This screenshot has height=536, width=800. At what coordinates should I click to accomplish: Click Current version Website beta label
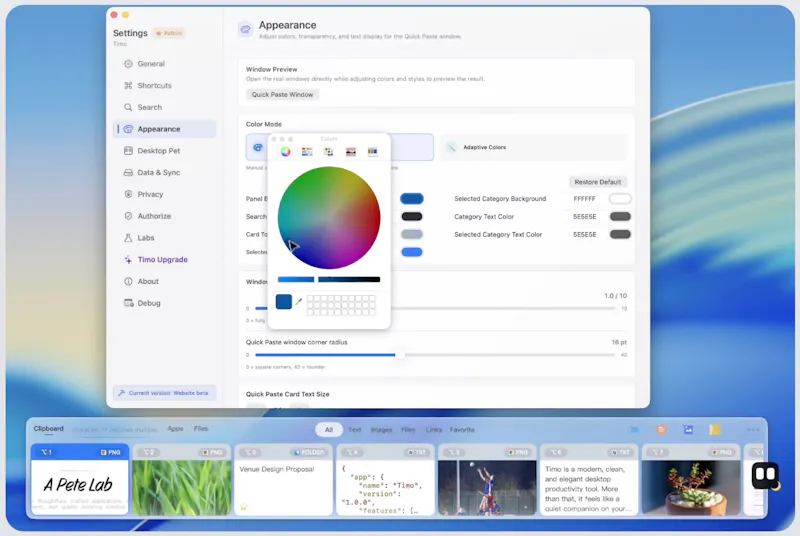164,393
